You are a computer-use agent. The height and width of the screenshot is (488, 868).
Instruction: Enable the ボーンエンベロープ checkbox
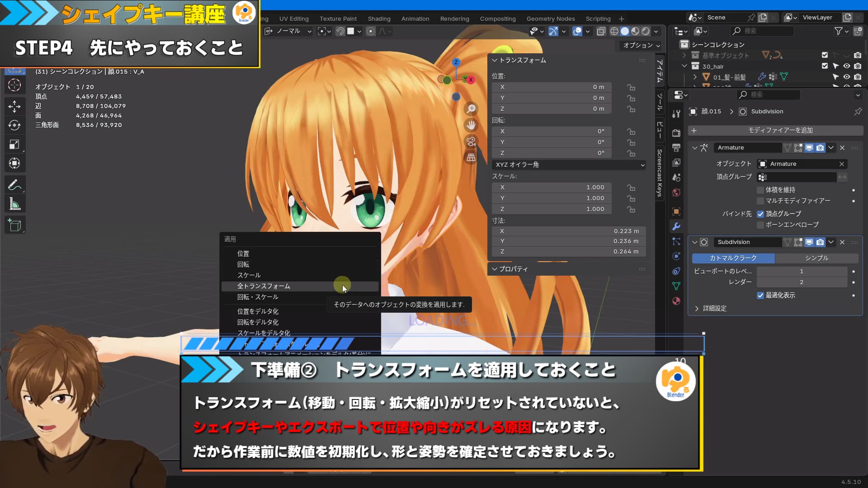tap(760, 225)
